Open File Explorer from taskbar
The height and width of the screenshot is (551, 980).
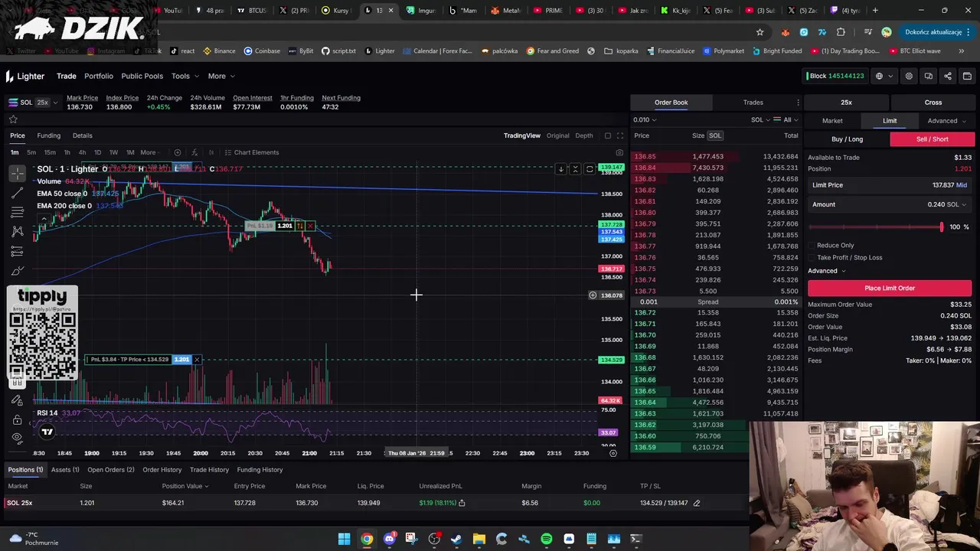(479, 540)
